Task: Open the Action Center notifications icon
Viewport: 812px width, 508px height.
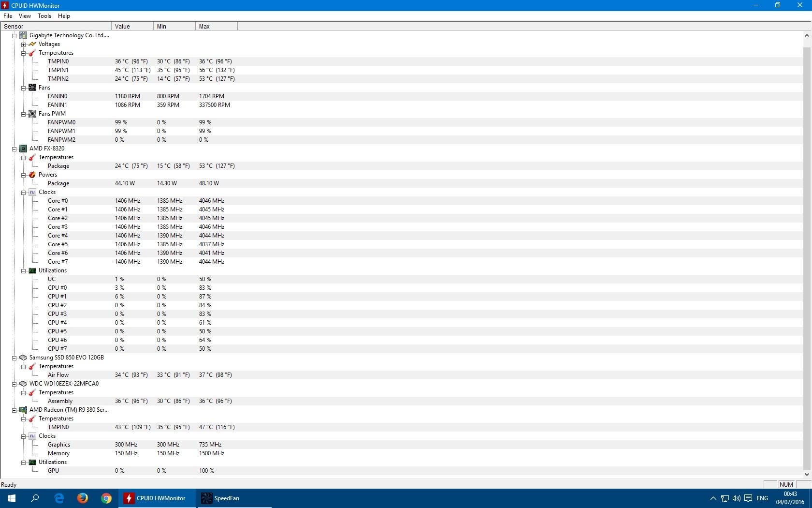Action: pos(748,498)
